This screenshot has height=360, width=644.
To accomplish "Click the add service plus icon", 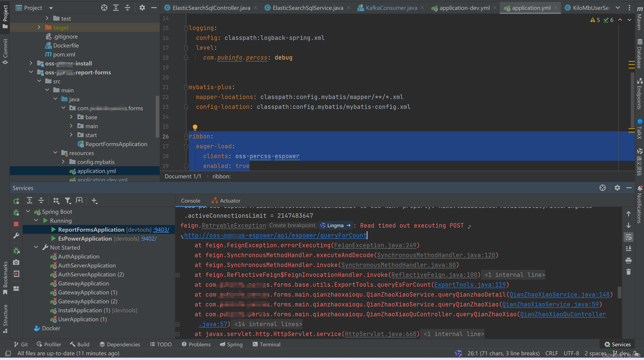I will coord(94,200).
